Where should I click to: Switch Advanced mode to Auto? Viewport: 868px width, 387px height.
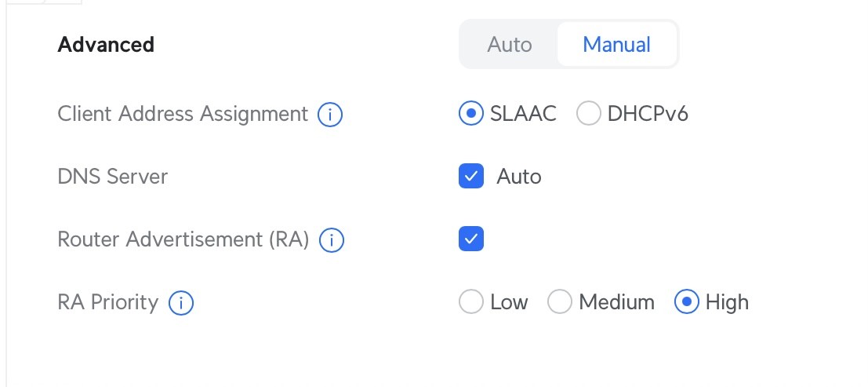tap(510, 45)
